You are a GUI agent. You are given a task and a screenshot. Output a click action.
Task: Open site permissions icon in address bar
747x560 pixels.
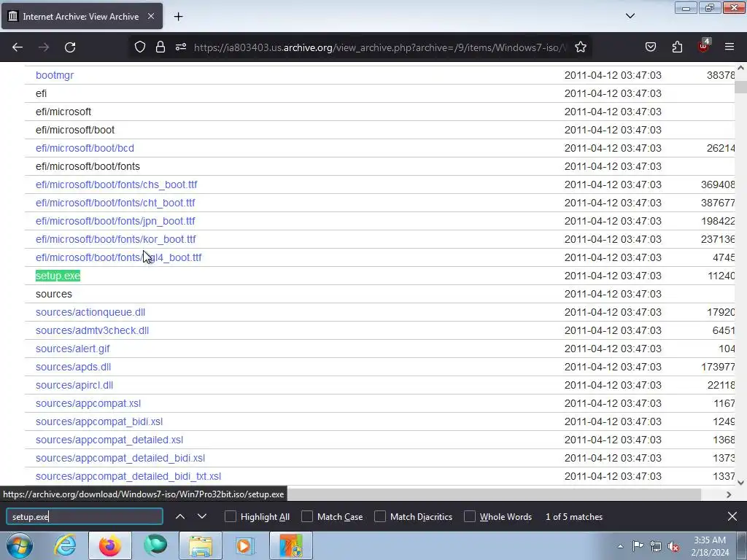[x=181, y=47]
